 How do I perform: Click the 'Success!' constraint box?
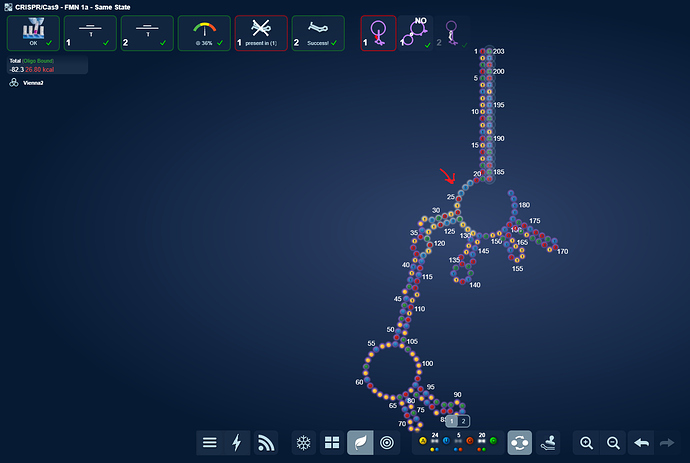pyautogui.click(x=318, y=33)
